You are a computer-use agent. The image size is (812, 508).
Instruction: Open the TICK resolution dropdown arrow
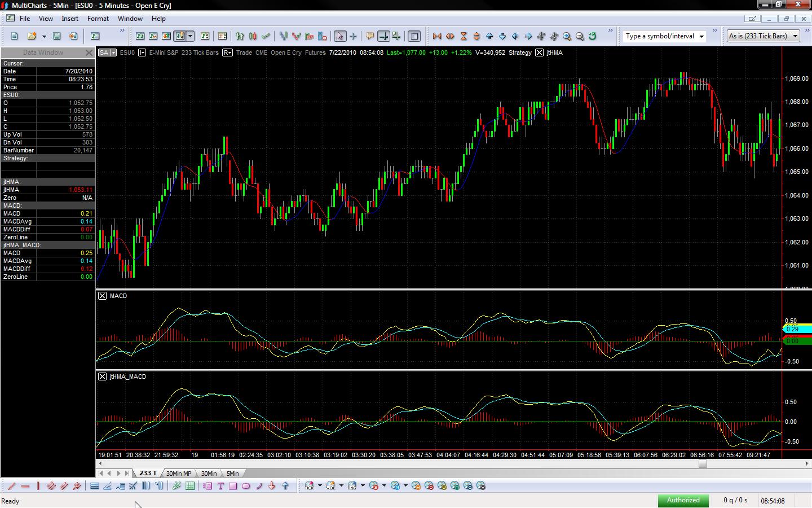click(320, 486)
